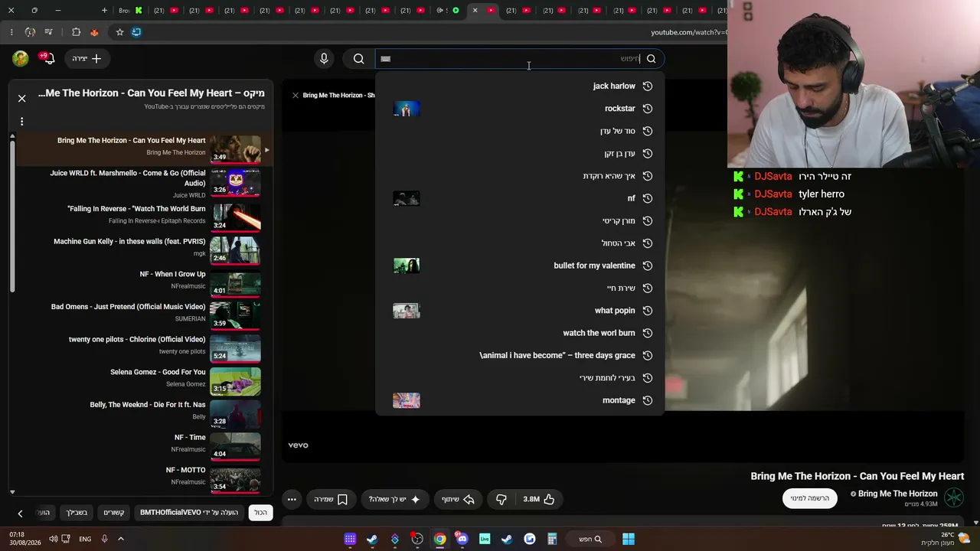Choose the 'watch the worl burn' suggestion

tap(520, 333)
